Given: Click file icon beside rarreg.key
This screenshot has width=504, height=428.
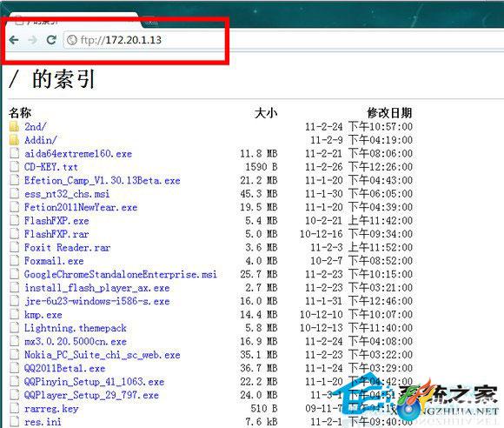Looking at the screenshot, I should (x=14, y=408).
